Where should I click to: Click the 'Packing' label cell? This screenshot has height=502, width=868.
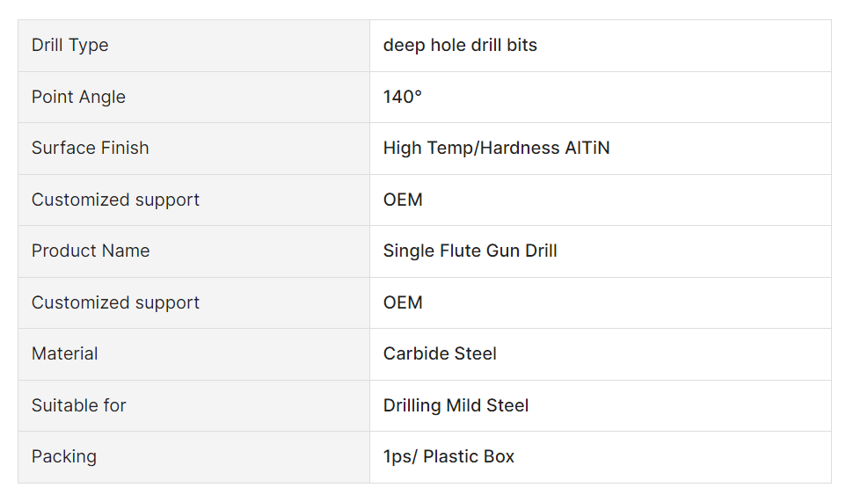(x=193, y=457)
